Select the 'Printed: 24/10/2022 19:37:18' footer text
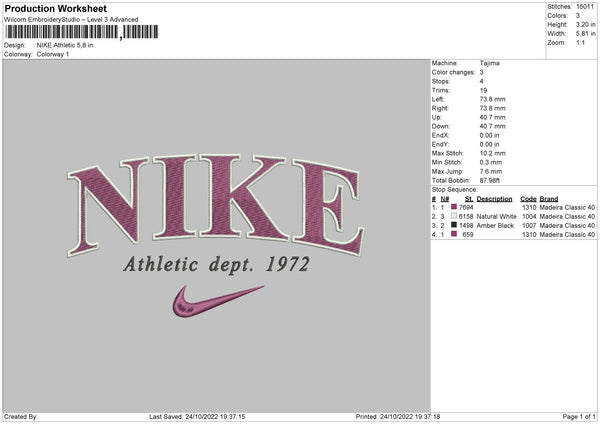Viewport: 600px width, 424px height. (x=398, y=417)
